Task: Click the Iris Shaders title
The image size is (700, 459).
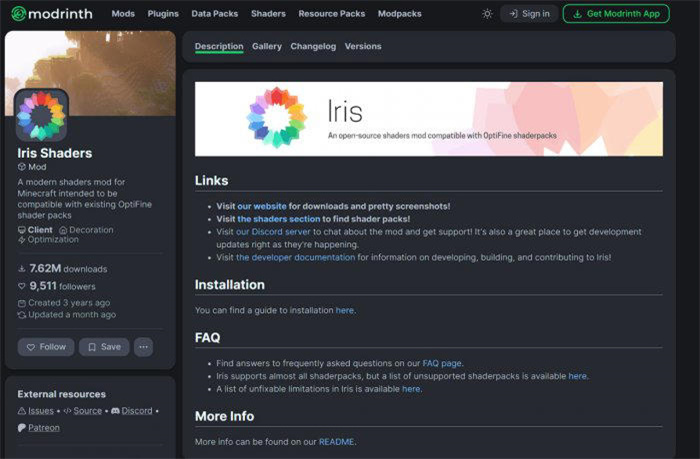Action: (x=55, y=153)
